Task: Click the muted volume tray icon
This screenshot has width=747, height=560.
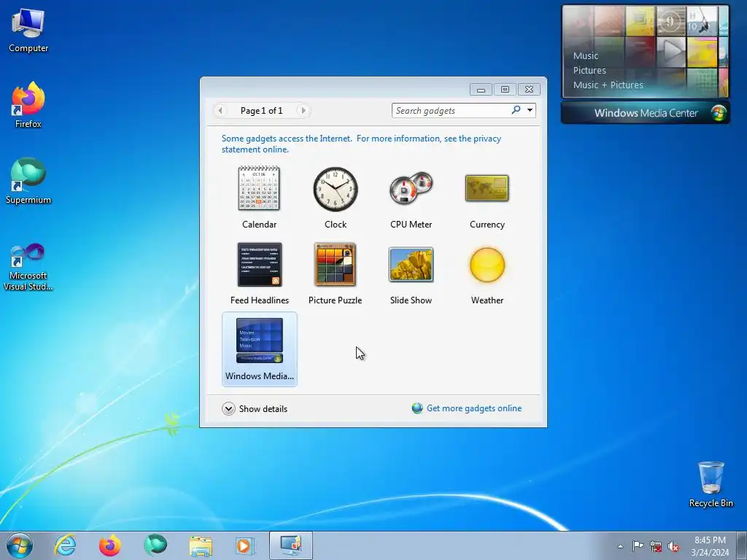Action: [x=673, y=546]
